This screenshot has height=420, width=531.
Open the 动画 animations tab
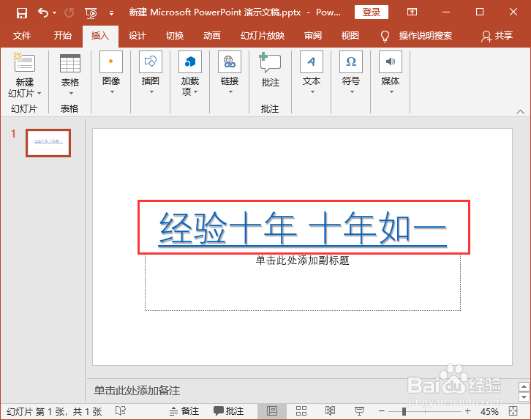click(x=212, y=36)
